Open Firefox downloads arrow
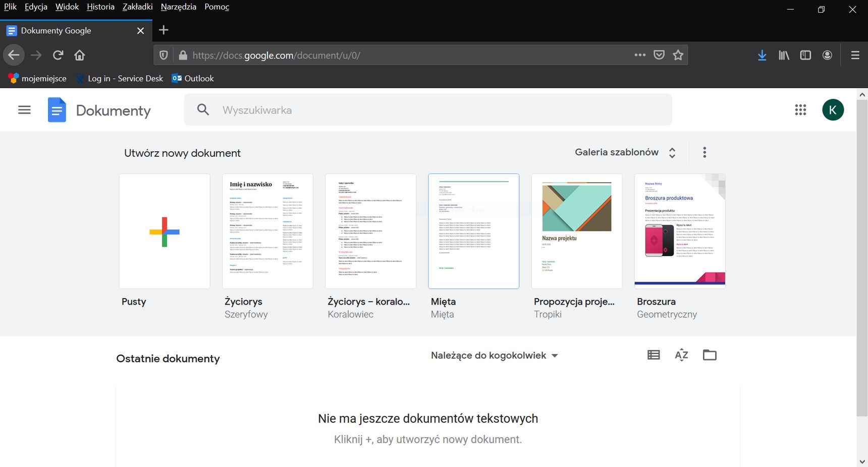Image resolution: width=868 pixels, height=467 pixels. pyautogui.click(x=762, y=55)
